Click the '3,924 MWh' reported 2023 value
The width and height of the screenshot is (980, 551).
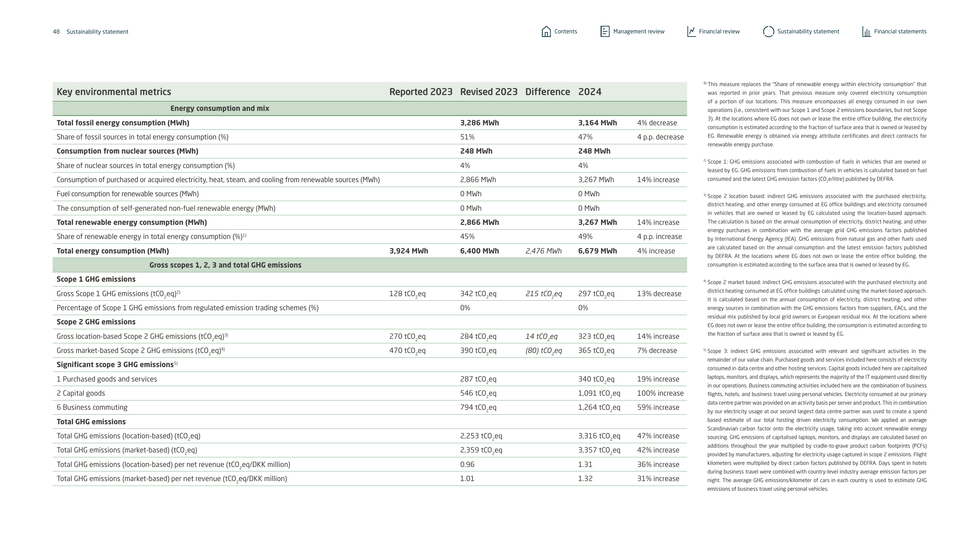(x=409, y=251)
